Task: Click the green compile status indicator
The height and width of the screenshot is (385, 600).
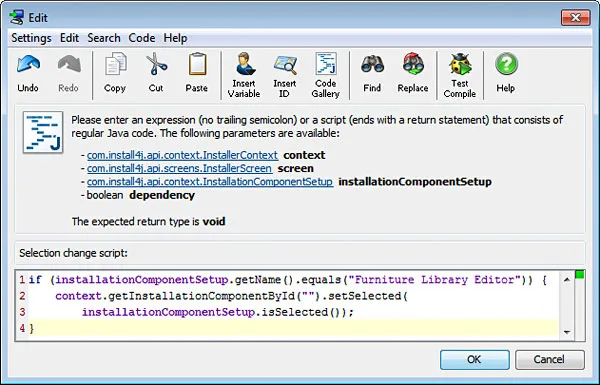Action: coord(580,275)
